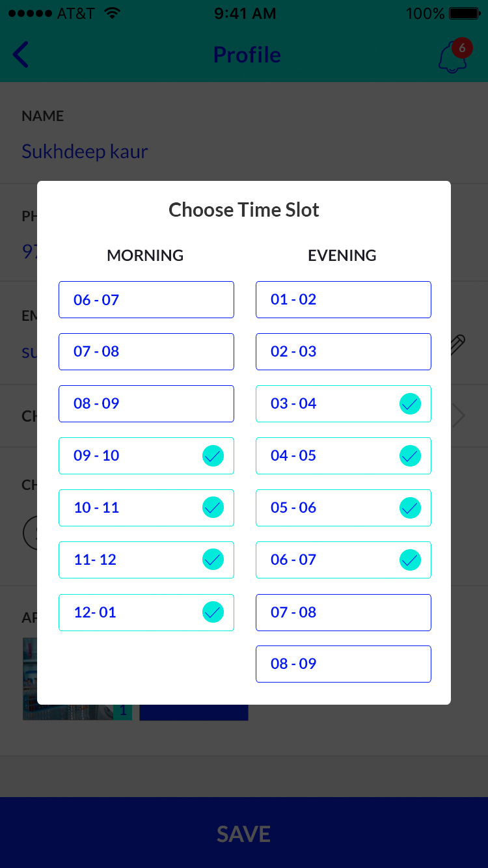
Task: Toggle the 10 - 11 morning checkmark
Action: 213,508
